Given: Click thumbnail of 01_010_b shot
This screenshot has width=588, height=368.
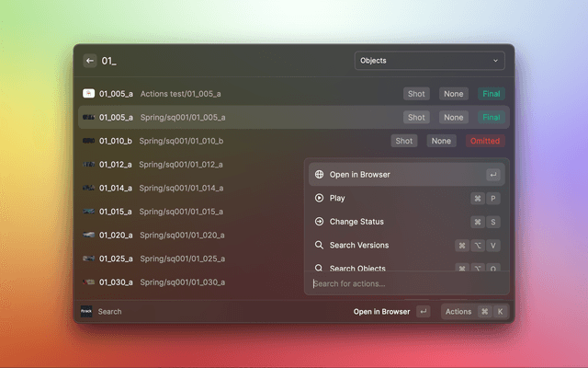Looking at the screenshot, I should (x=89, y=141).
